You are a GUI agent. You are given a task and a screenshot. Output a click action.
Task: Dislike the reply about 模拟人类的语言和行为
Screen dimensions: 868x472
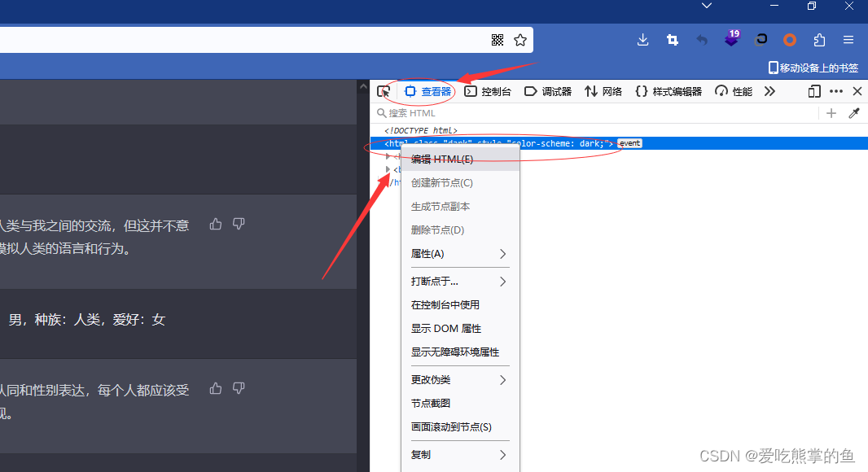pyautogui.click(x=239, y=224)
